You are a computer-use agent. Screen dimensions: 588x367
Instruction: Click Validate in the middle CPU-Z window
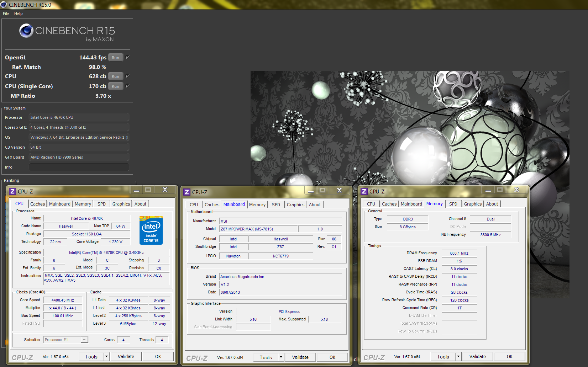coord(300,357)
